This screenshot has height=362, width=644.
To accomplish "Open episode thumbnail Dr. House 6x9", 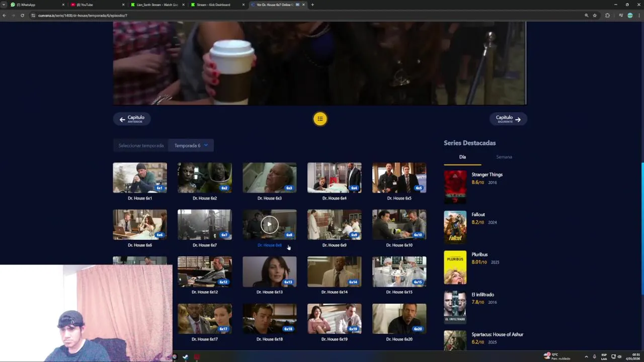I will tap(335, 225).
